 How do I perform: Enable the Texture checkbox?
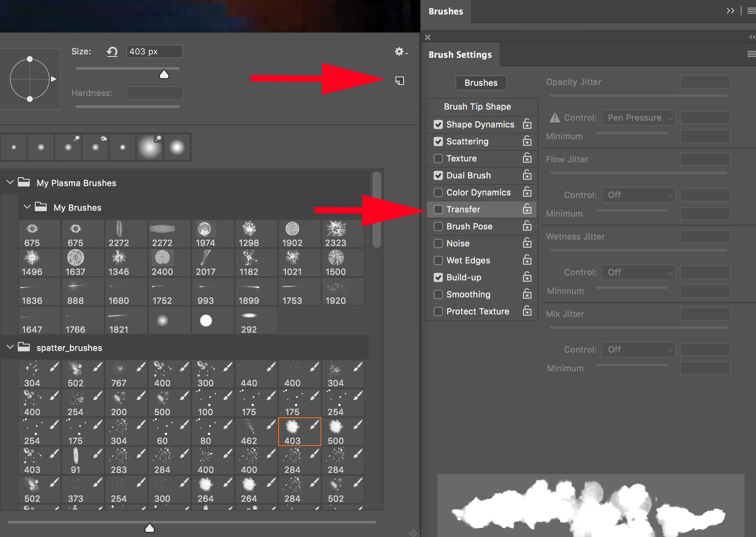pyautogui.click(x=438, y=158)
